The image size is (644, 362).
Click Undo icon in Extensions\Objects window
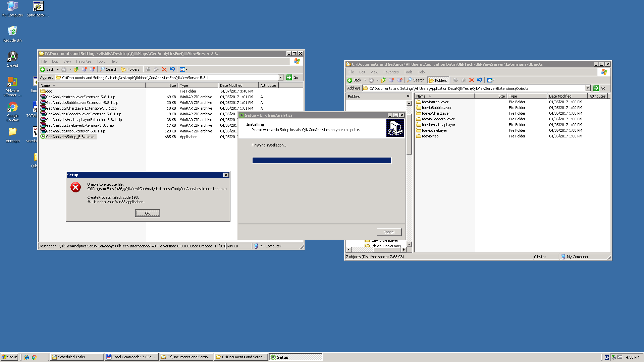[x=479, y=80]
